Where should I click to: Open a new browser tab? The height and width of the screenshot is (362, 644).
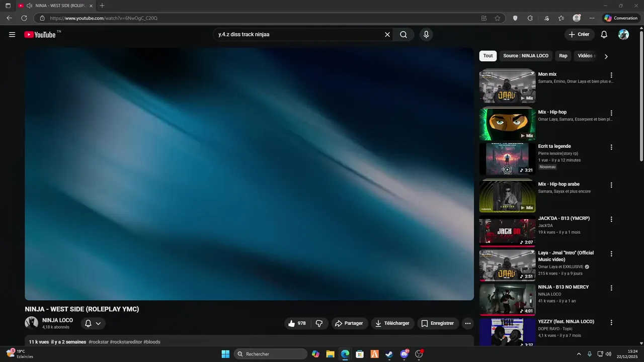102,6
